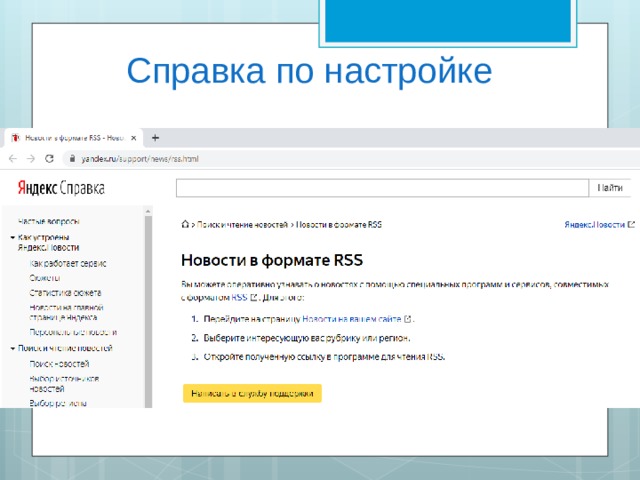Screen dimensions: 640x480
Task: Reload the page with refresh icon
Action: coord(49,159)
